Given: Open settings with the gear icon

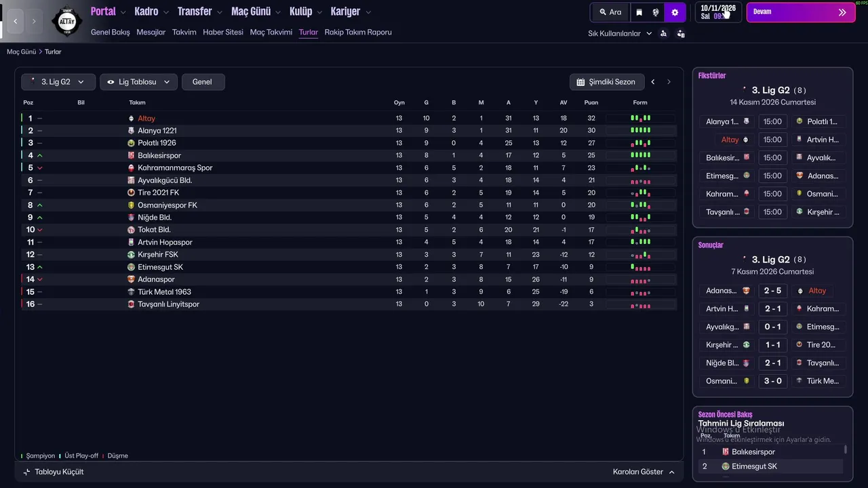Looking at the screenshot, I should pos(675,12).
